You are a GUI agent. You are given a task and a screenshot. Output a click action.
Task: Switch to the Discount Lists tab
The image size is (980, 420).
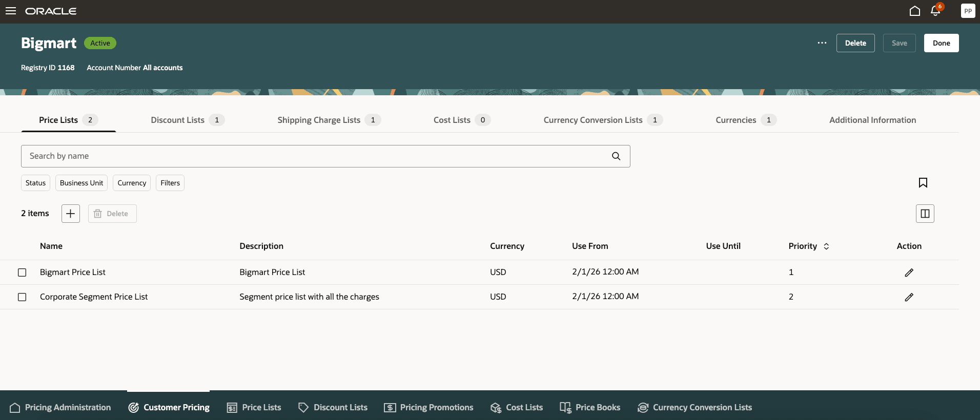188,120
